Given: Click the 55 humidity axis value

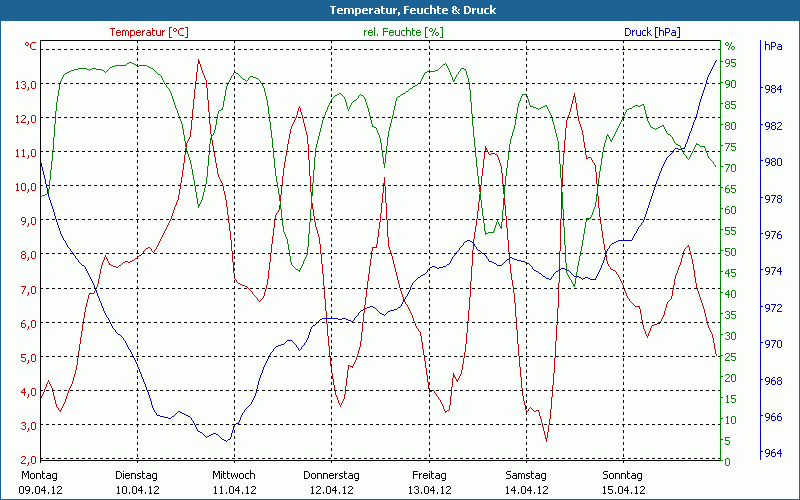Looking at the screenshot, I should point(731,231).
